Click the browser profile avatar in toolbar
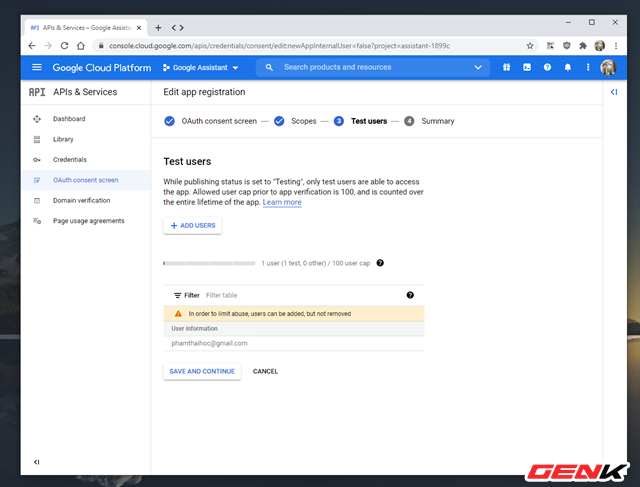 click(600, 46)
